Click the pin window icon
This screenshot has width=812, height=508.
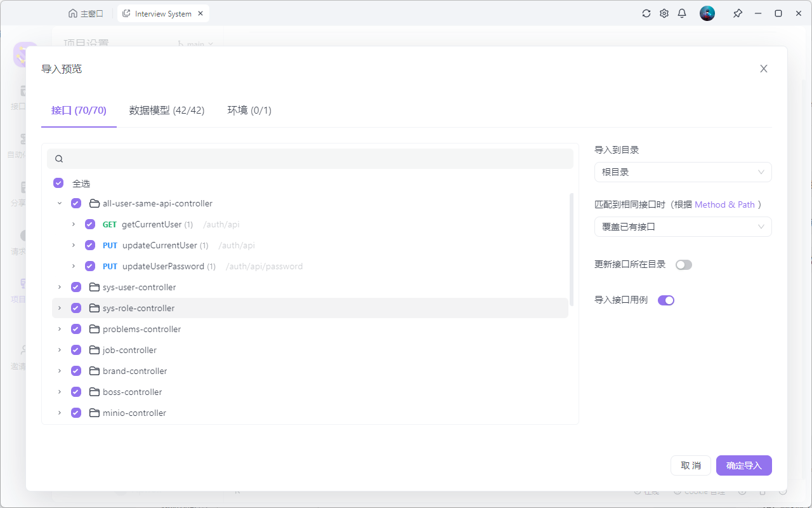[x=737, y=13]
